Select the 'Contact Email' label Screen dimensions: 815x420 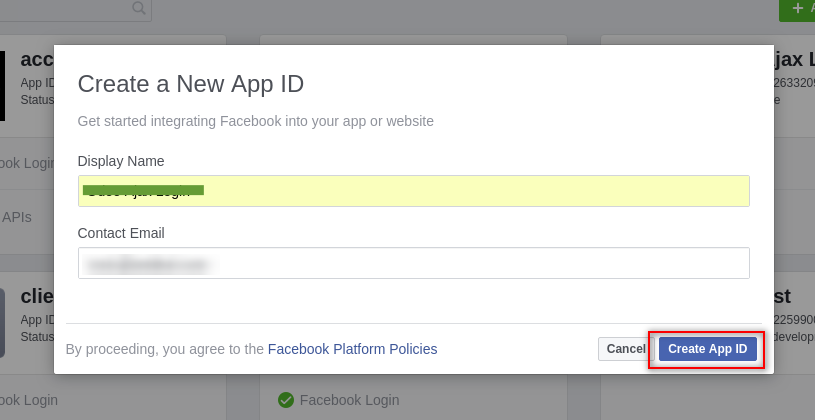(121, 233)
